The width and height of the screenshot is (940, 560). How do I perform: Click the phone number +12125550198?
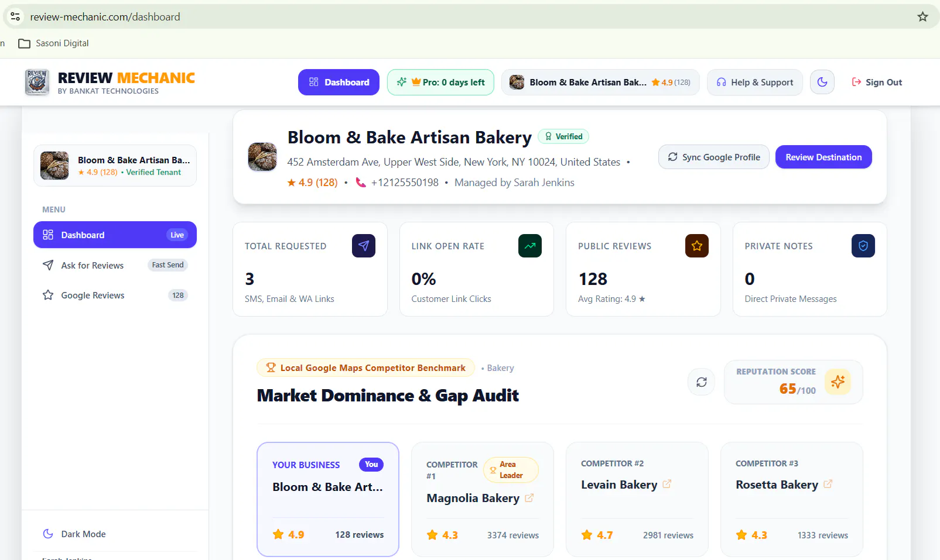405,183
